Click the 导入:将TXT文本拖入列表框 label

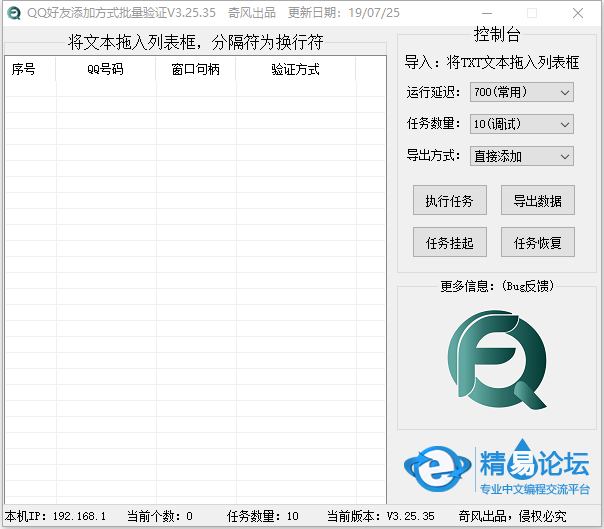pyautogui.click(x=492, y=62)
